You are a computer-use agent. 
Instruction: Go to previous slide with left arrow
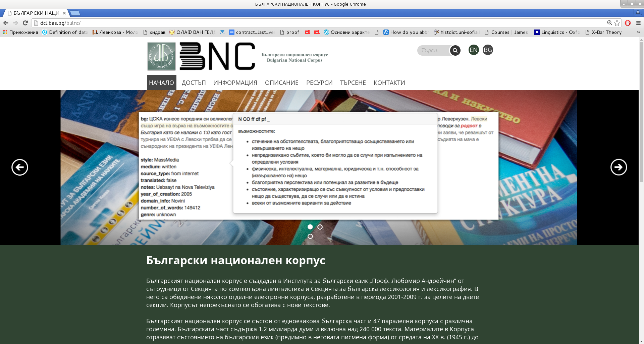tap(20, 167)
